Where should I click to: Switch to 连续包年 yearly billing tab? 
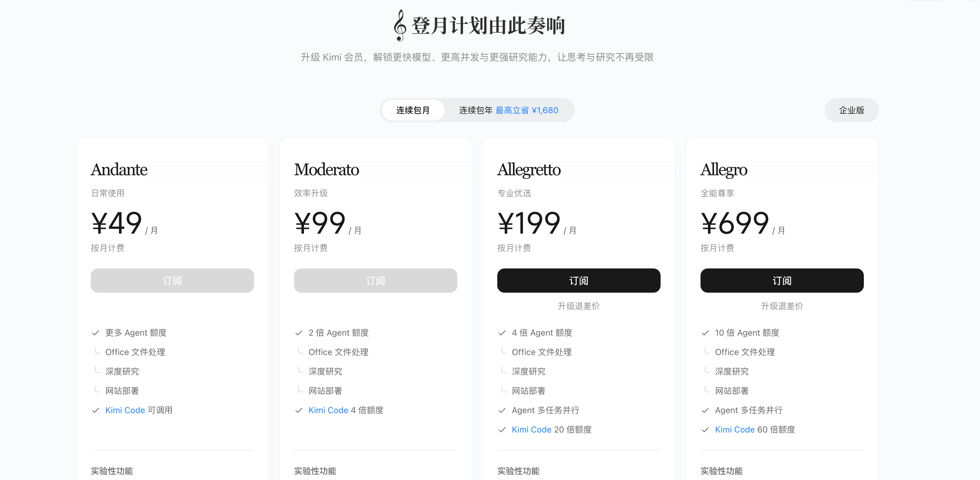pos(508,110)
